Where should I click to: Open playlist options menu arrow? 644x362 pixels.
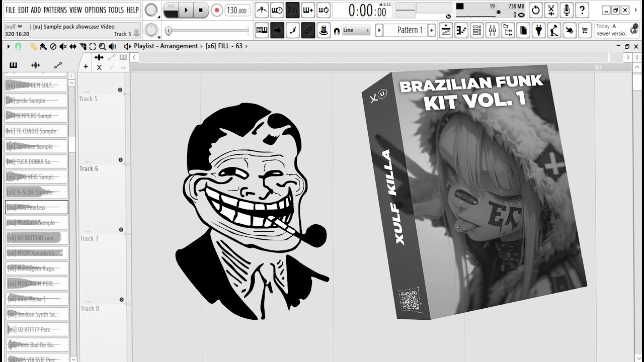click(9, 46)
